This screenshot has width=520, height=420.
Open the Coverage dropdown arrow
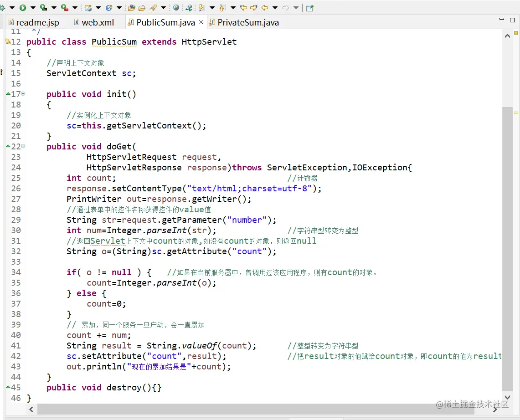(x=54, y=8)
